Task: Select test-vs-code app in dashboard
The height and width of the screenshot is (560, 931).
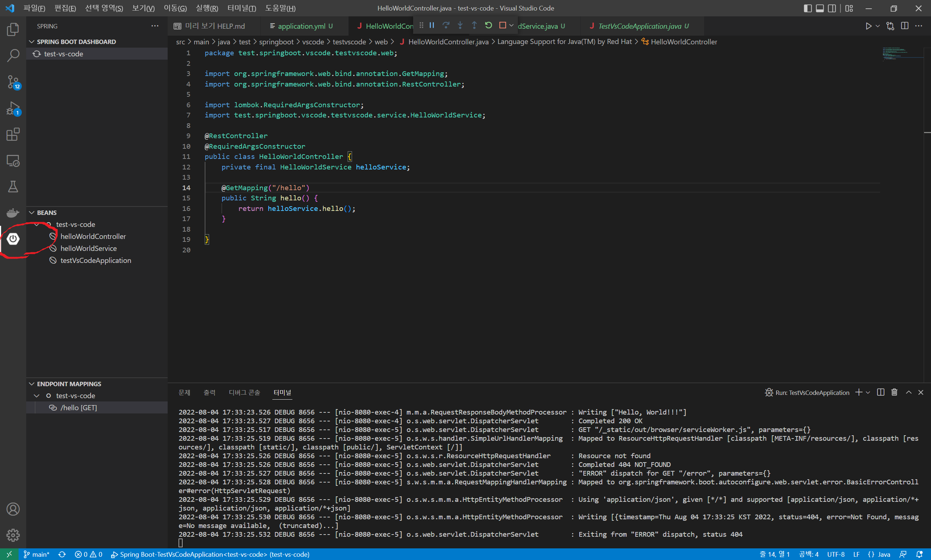Action: point(97,53)
